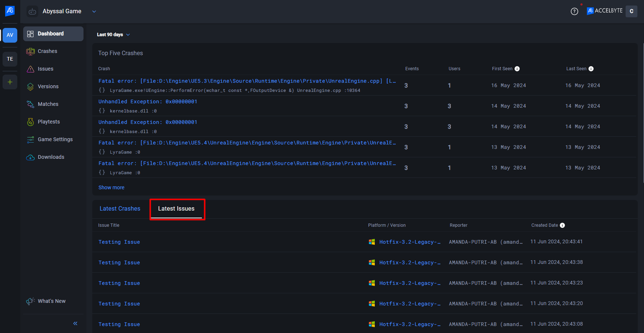Open the user avatar C menu

[x=631, y=11]
